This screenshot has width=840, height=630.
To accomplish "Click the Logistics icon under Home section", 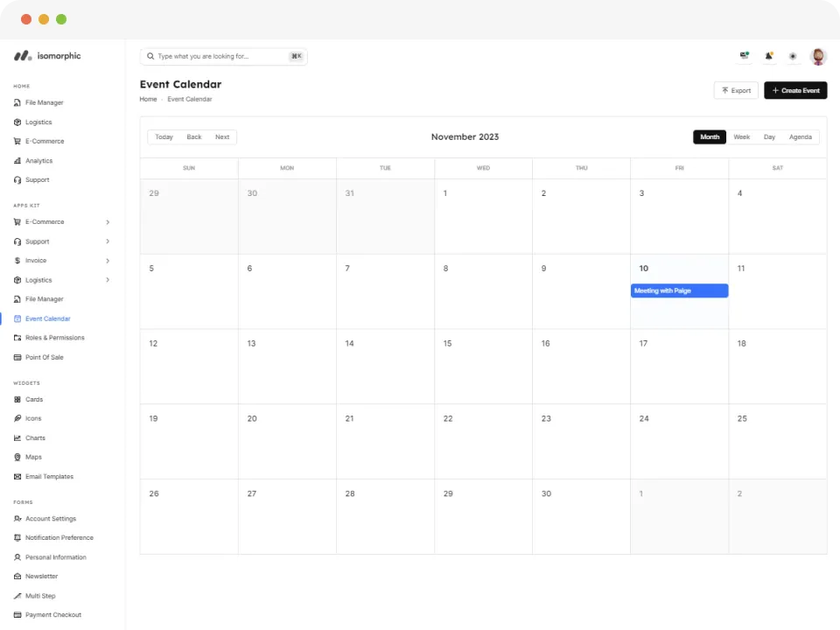I will tap(17, 122).
